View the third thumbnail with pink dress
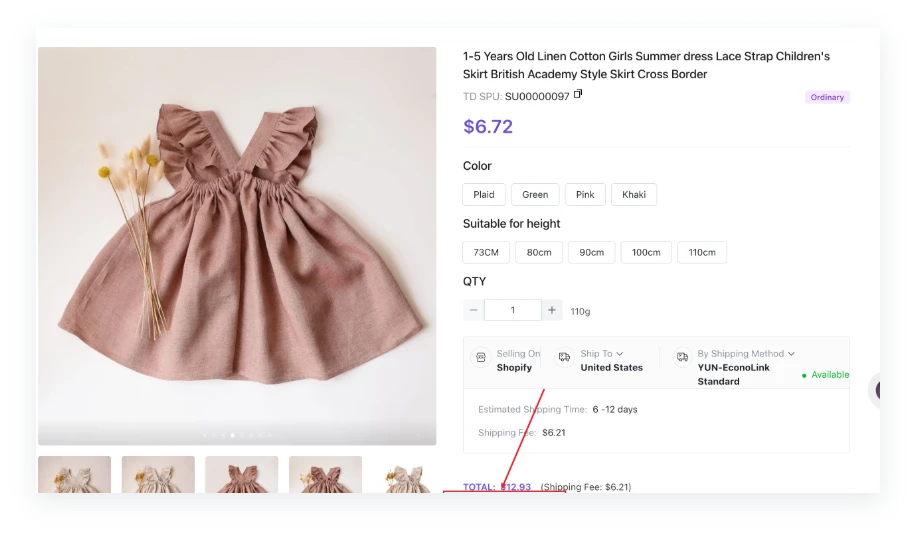This screenshot has width=916, height=537. 242,475
